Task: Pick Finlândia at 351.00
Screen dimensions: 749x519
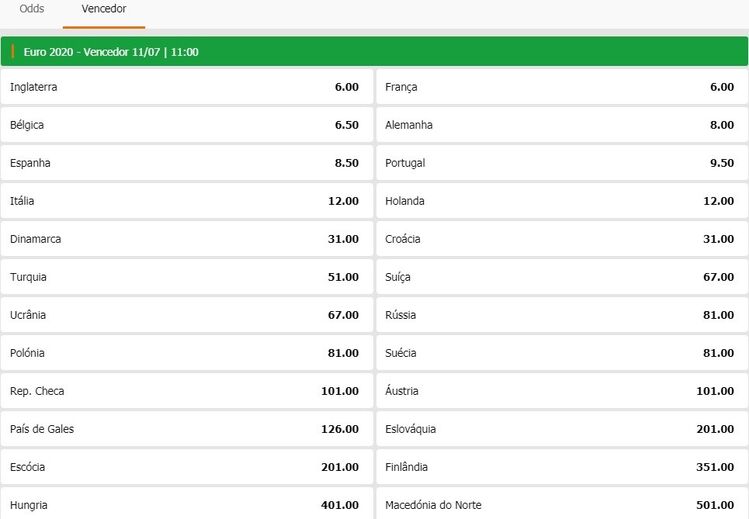Action: 561,467
